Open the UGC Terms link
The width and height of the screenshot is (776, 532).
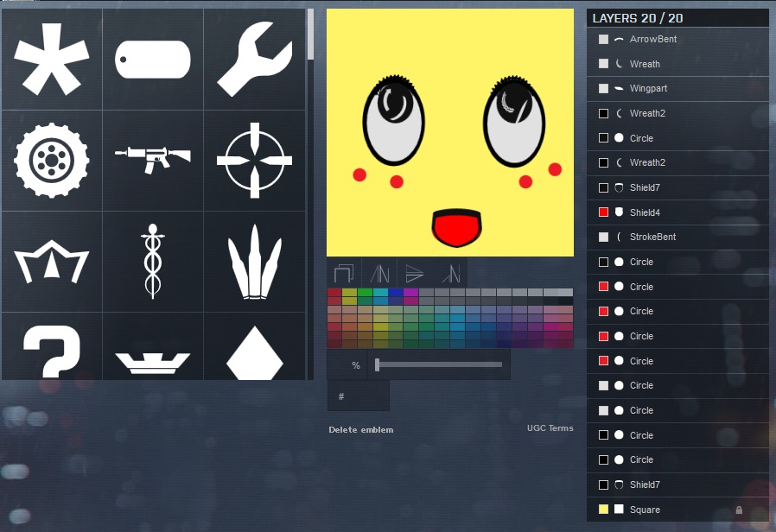click(x=550, y=428)
